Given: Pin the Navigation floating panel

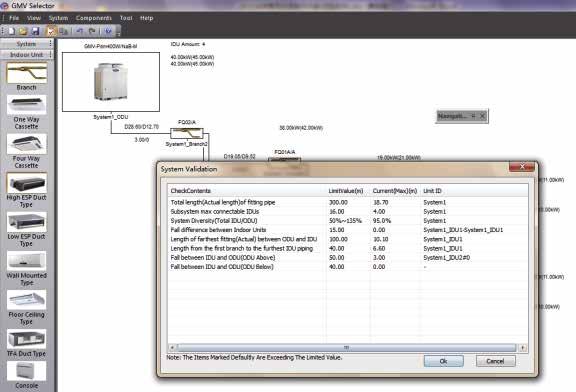Looking at the screenshot, I should click(x=474, y=116).
